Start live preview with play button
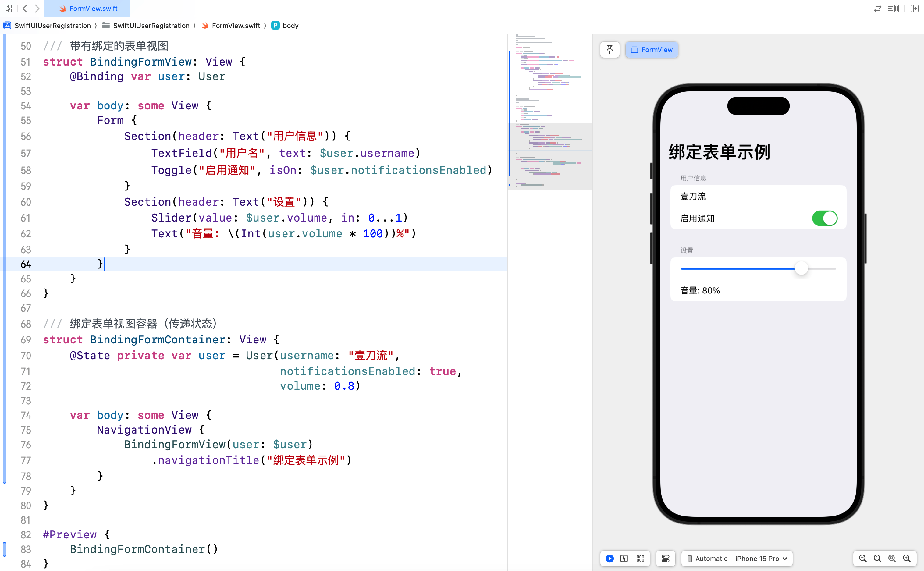The height and width of the screenshot is (571, 924). pyautogui.click(x=609, y=558)
